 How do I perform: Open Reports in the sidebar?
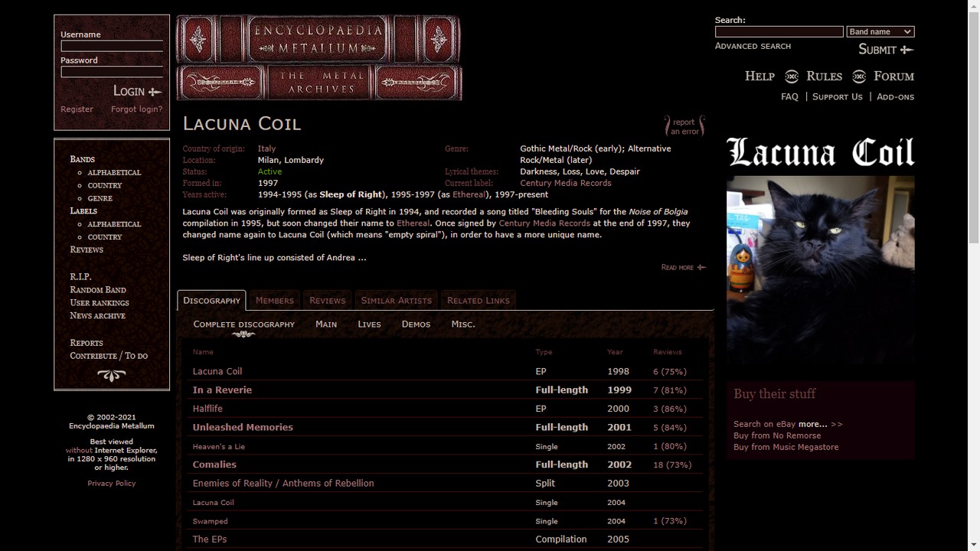87,343
